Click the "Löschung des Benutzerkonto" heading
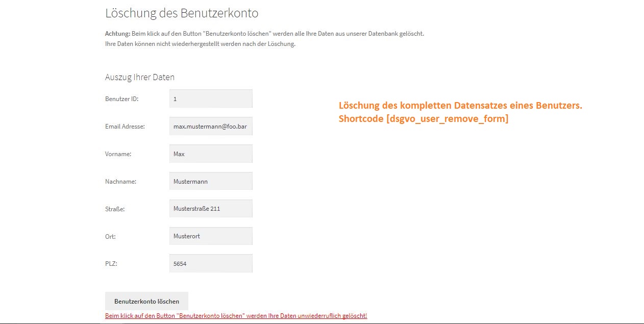 182,13
